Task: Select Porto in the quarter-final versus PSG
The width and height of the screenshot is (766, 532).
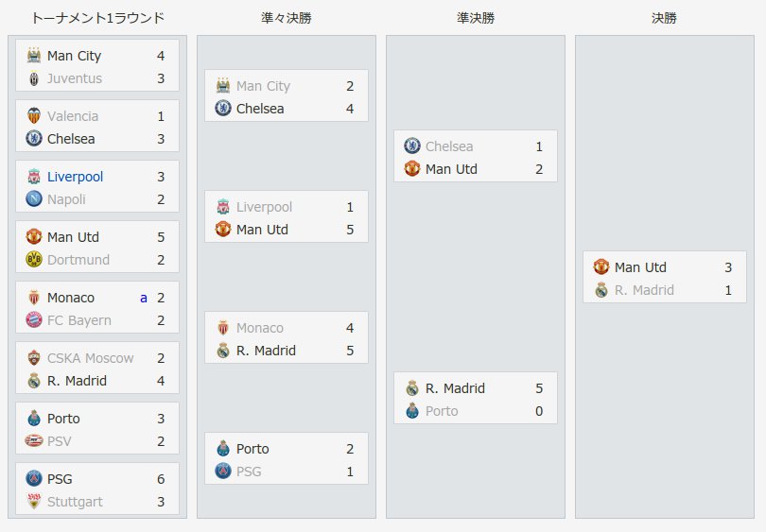Action: pos(252,449)
